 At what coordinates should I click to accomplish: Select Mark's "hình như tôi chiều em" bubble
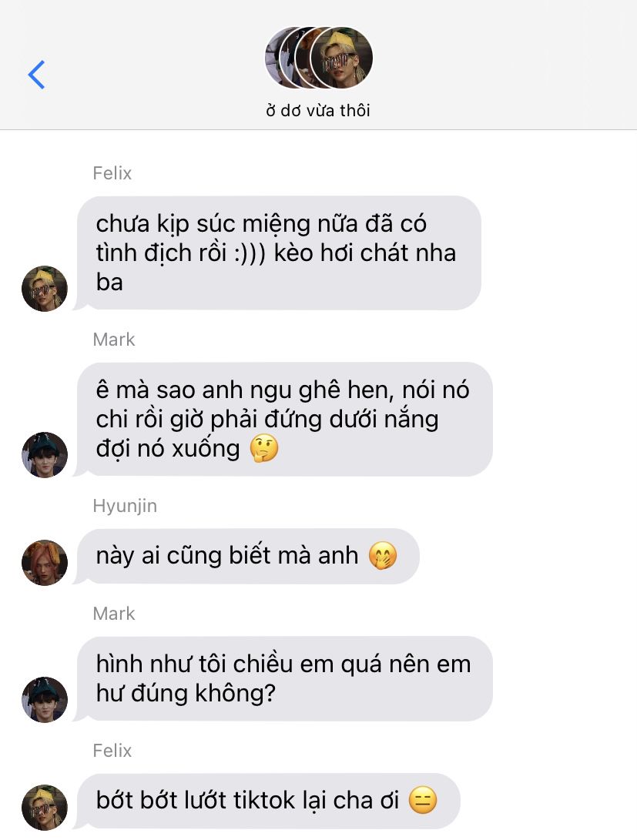pyautogui.click(x=284, y=679)
